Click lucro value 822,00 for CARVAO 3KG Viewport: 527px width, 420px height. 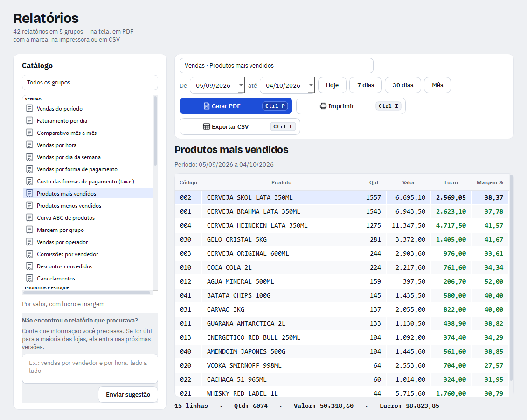[451, 310]
